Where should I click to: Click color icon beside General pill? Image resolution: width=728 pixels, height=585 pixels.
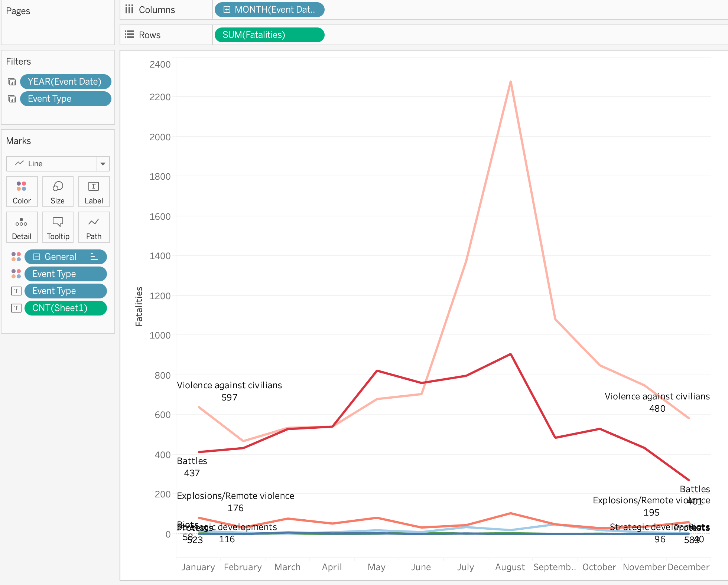[16, 257]
